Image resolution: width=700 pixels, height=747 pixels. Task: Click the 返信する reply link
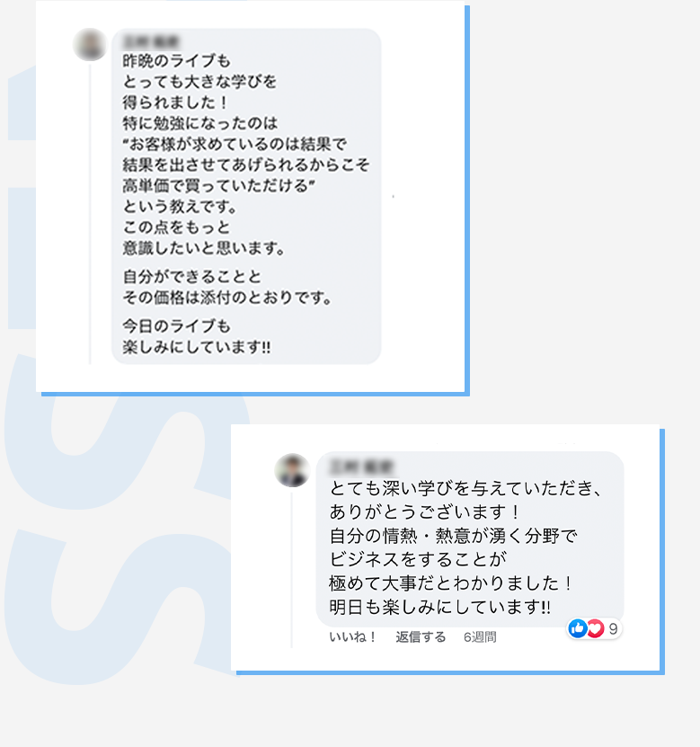click(x=421, y=637)
